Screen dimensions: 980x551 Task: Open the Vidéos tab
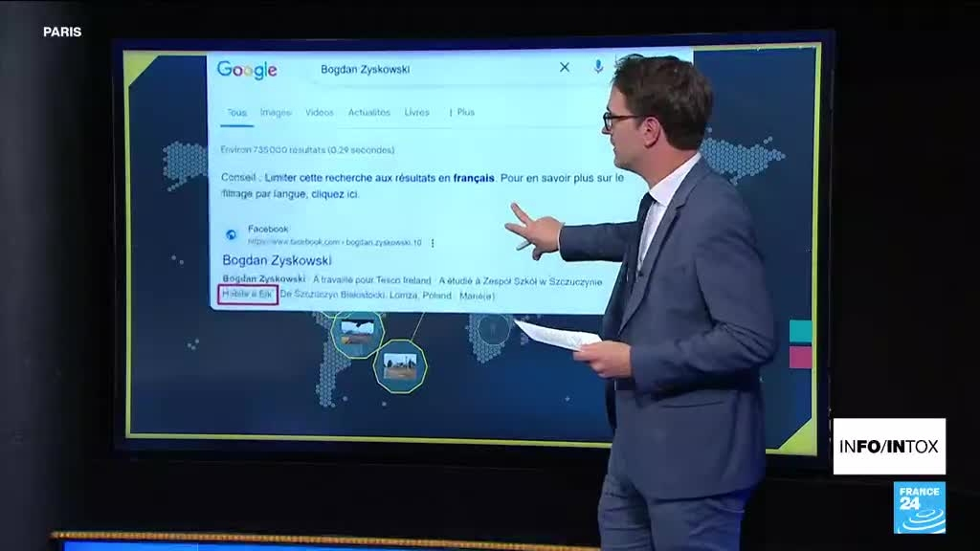[320, 112]
